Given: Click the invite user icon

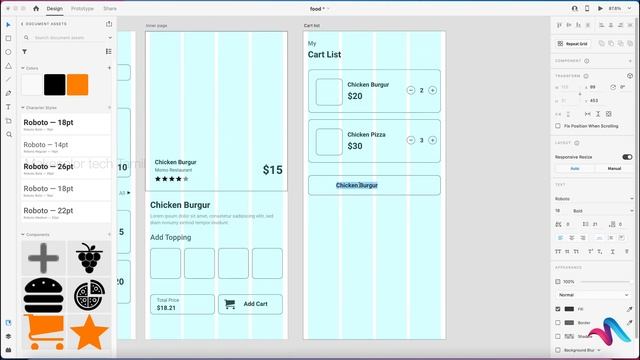Looking at the screenshot, I should click(574, 8).
